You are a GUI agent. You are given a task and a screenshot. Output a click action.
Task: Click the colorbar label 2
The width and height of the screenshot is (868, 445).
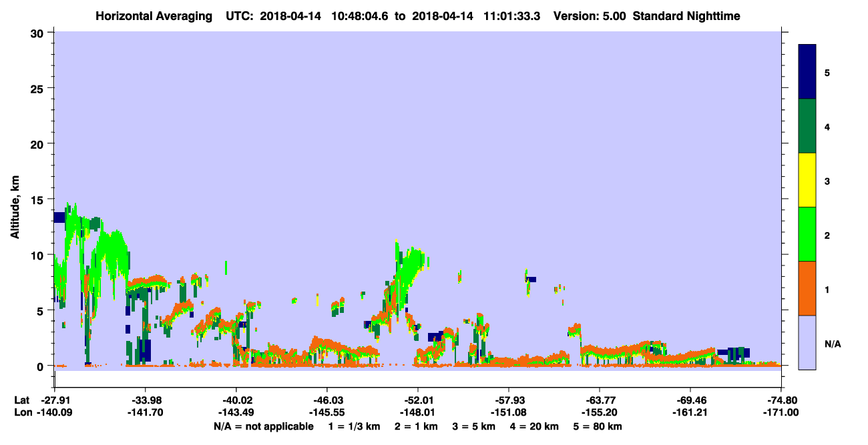tap(827, 235)
